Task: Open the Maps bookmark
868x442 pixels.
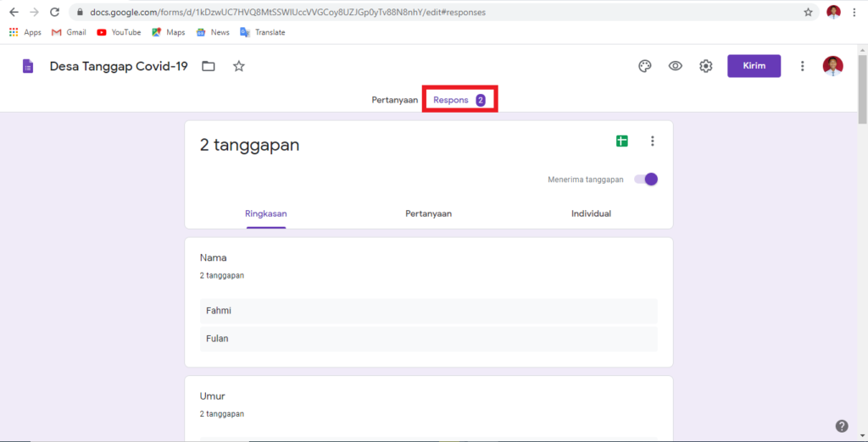Action: (169, 32)
